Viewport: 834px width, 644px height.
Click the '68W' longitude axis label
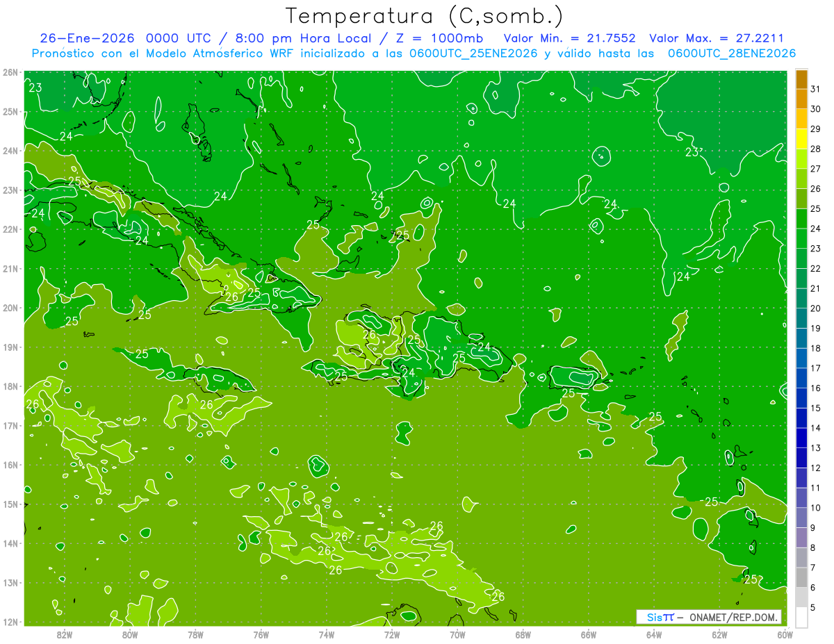(523, 634)
